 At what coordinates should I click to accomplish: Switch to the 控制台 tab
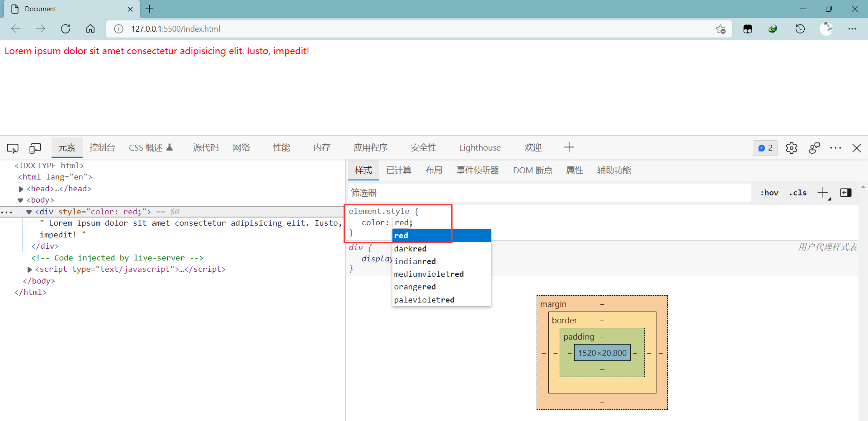102,148
